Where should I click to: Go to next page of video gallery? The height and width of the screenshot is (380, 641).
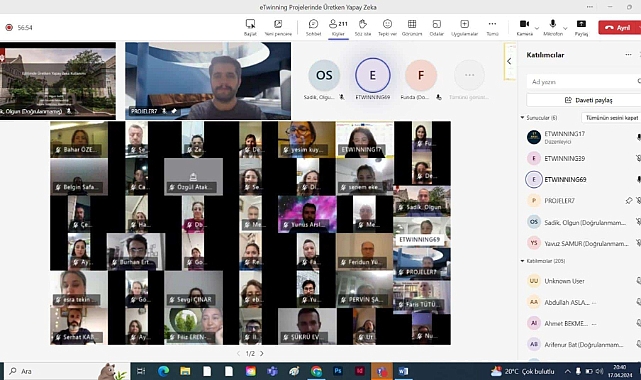[x=262, y=353]
